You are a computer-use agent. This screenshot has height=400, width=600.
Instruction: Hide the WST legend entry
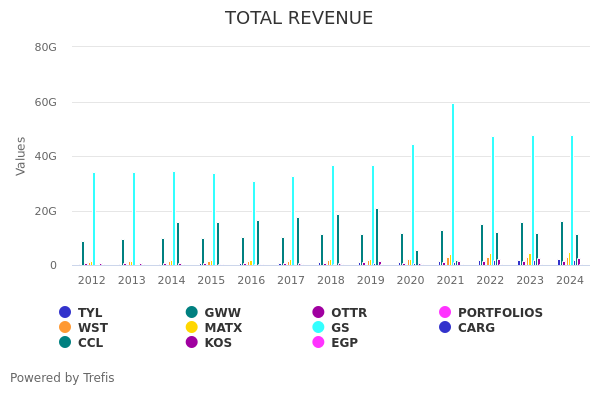click(x=92, y=328)
